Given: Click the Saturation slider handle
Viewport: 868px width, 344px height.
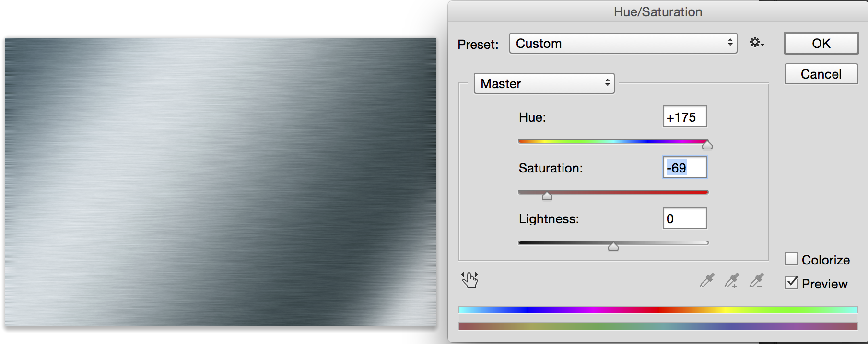Looking at the screenshot, I should pos(547,195).
